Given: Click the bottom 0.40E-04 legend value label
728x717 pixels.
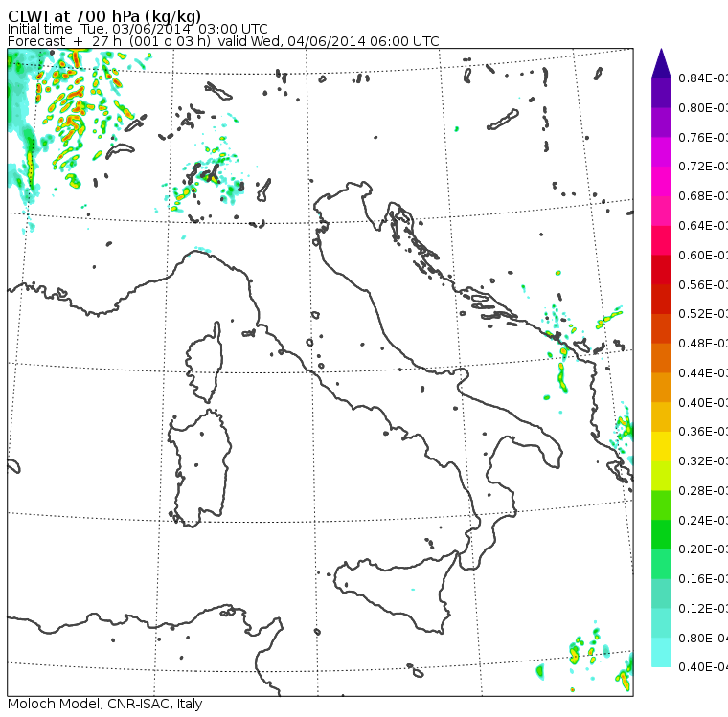Looking at the screenshot, I should coord(703,667).
